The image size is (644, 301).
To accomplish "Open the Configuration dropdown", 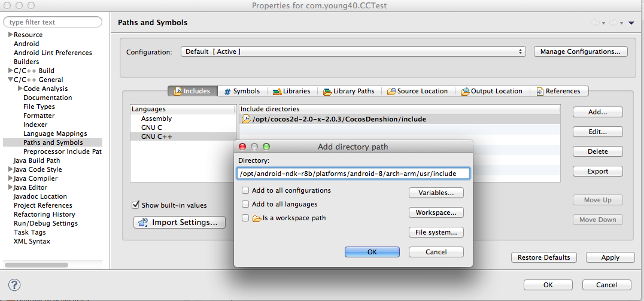I will point(353,51).
